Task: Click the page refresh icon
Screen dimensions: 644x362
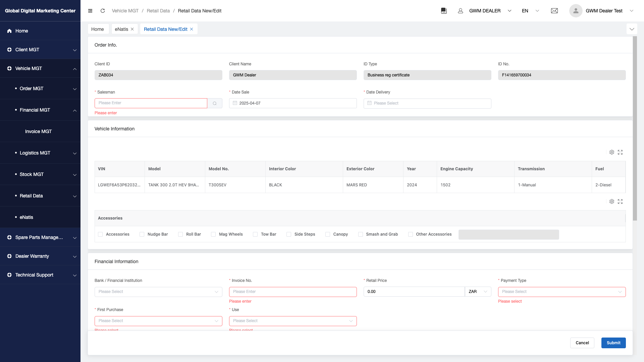Action: point(103,11)
